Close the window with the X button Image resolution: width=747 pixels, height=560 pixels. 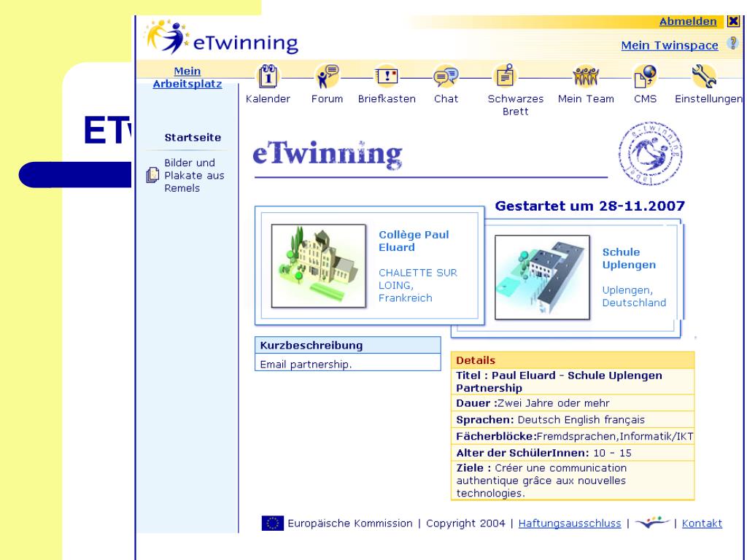733,21
